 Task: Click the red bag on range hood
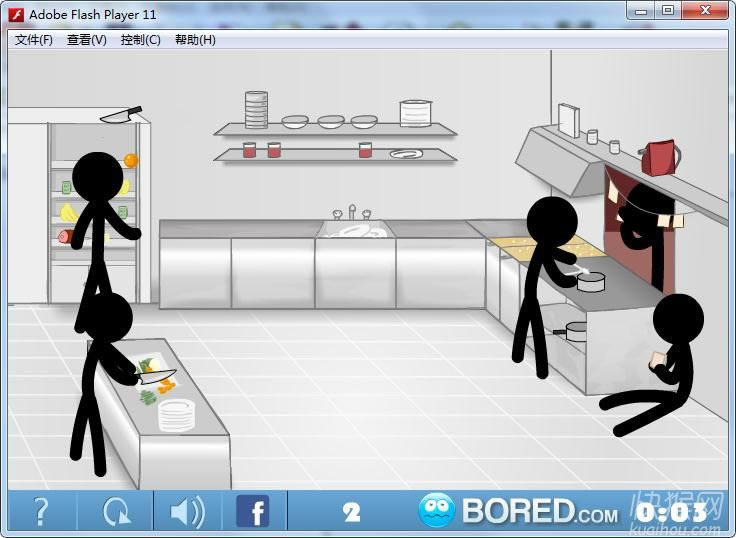click(659, 157)
